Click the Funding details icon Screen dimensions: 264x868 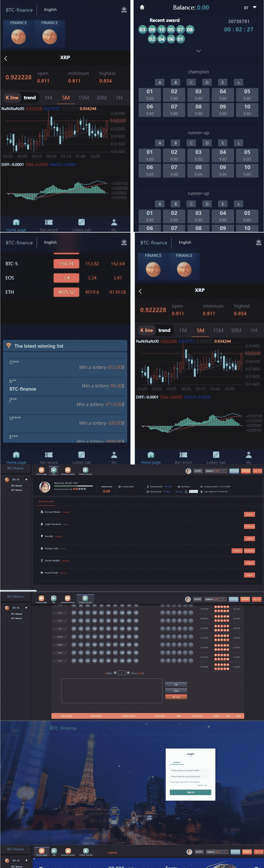click(x=119, y=486)
